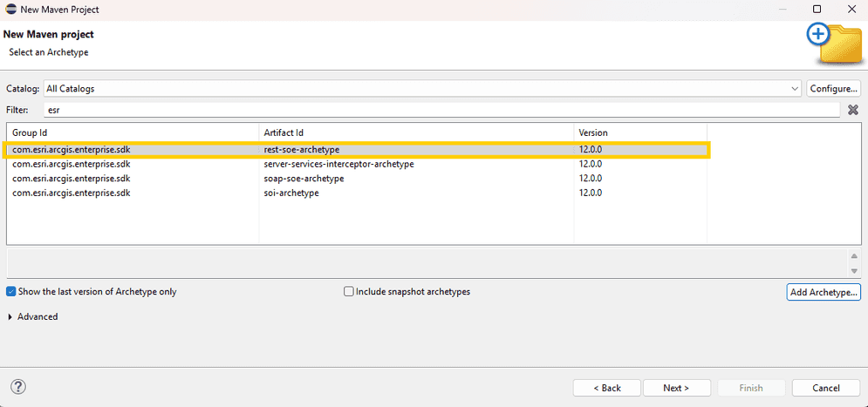
Task: Proceed with the Next button
Action: click(x=676, y=388)
